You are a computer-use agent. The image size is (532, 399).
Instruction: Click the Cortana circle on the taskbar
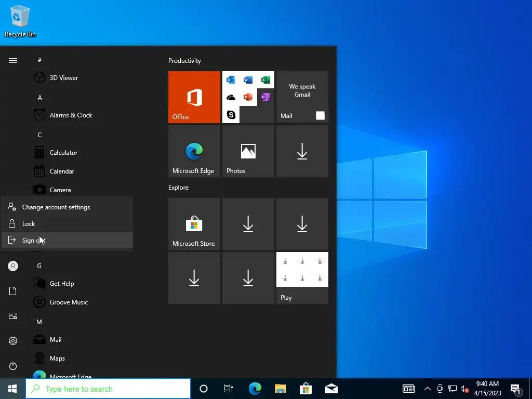click(204, 389)
